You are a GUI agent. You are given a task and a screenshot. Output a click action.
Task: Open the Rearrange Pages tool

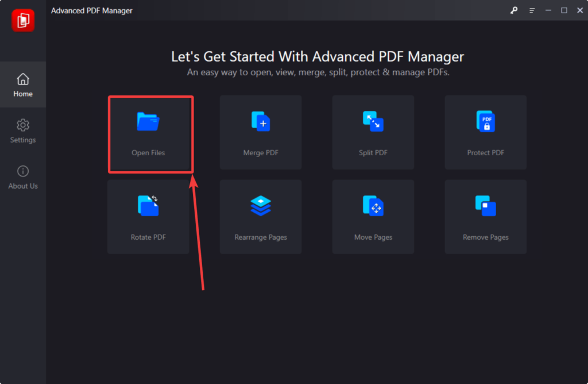coord(261,217)
